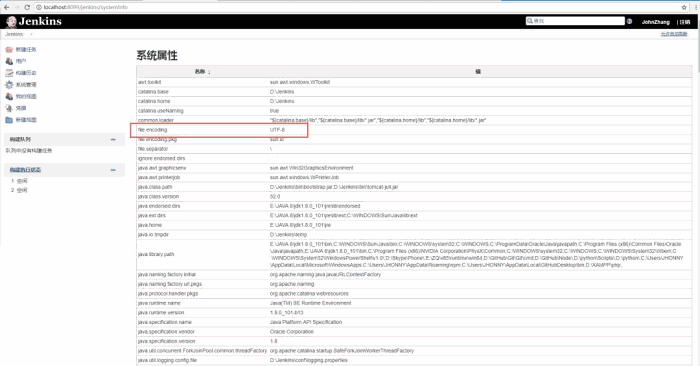
Task: Go back using browser back arrow
Action: [x=6, y=7]
